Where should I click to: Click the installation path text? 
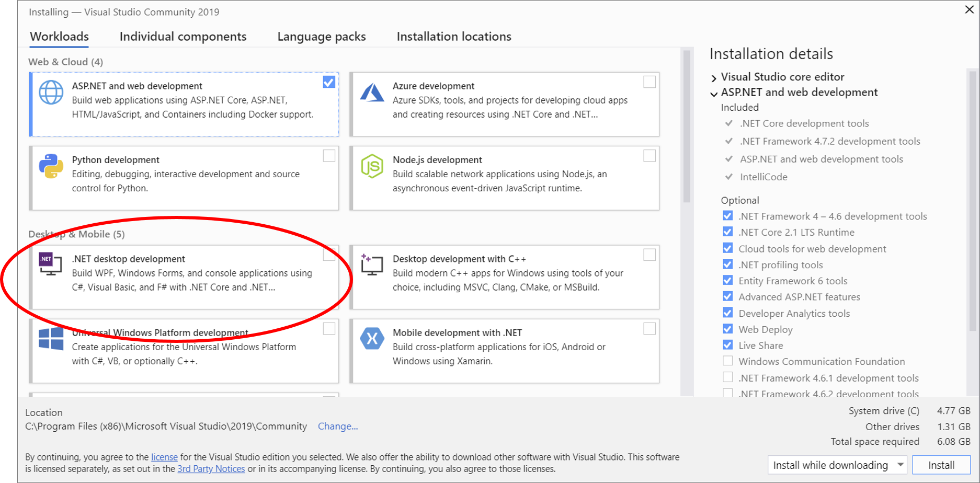point(166,426)
